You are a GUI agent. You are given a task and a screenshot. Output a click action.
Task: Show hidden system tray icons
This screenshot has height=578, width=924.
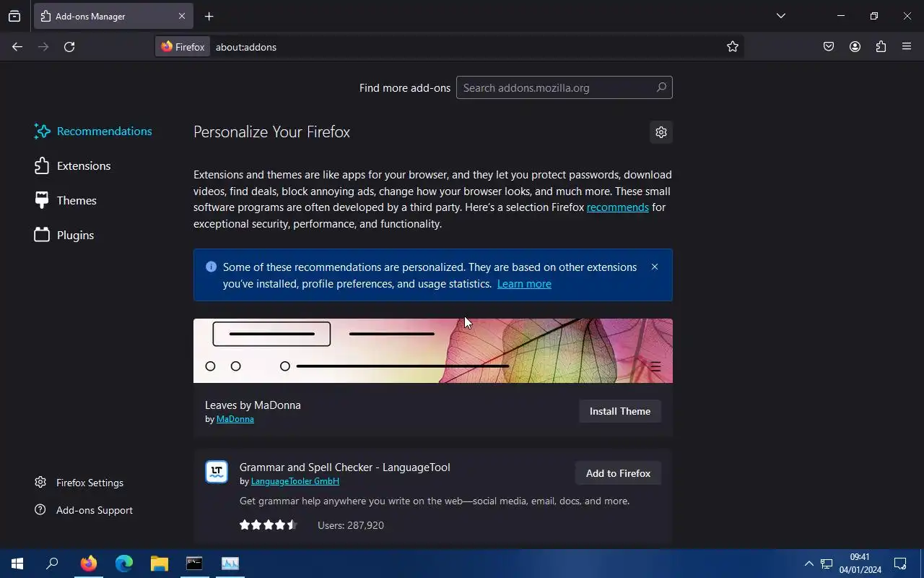pyautogui.click(x=808, y=564)
